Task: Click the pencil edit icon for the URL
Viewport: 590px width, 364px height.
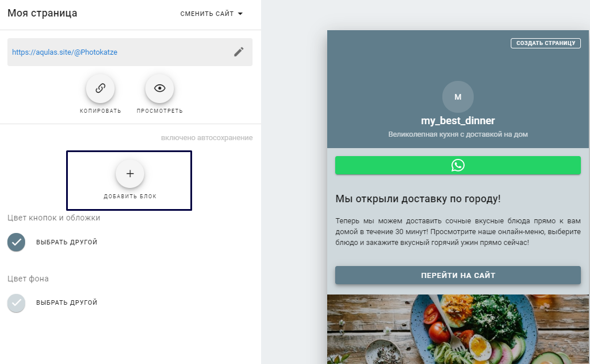Action: pos(238,52)
